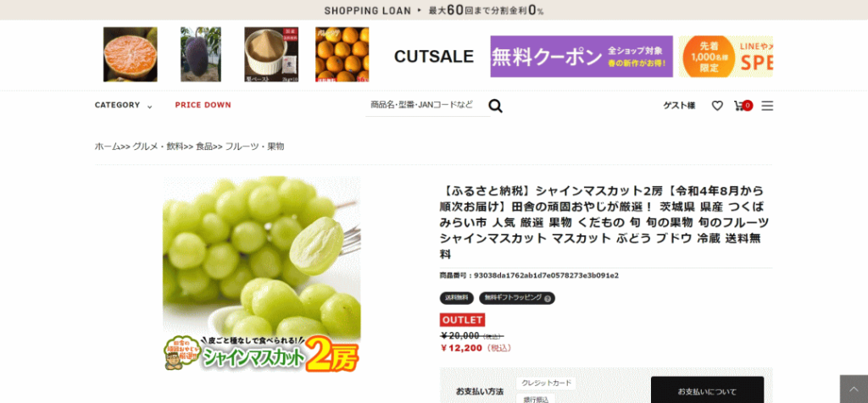Click the product name search field
Screen dimensions: 868x403
coord(426,105)
